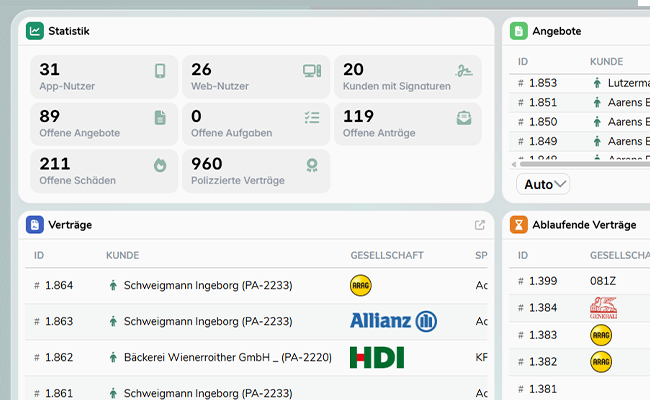Click the phone icon in App-Nutzer card
Screen dimensions: 650x400
point(160,71)
